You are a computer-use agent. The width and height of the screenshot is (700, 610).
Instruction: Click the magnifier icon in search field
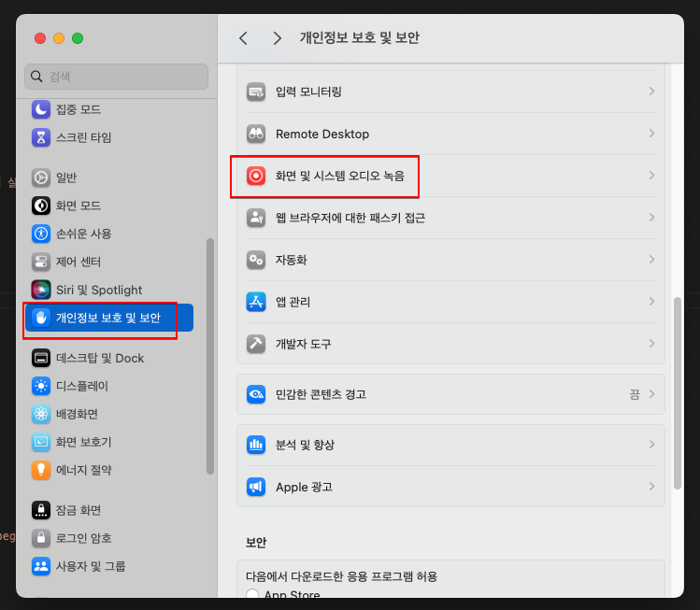coord(36,77)
